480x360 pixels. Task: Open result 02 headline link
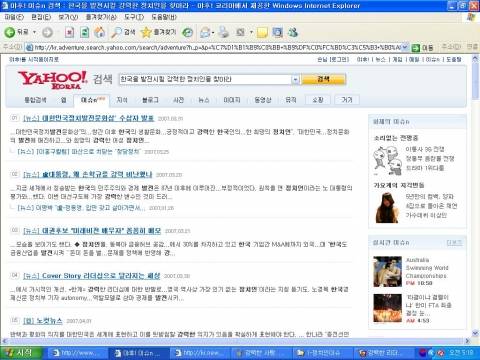pyautogui.click(x=88, y=174)
